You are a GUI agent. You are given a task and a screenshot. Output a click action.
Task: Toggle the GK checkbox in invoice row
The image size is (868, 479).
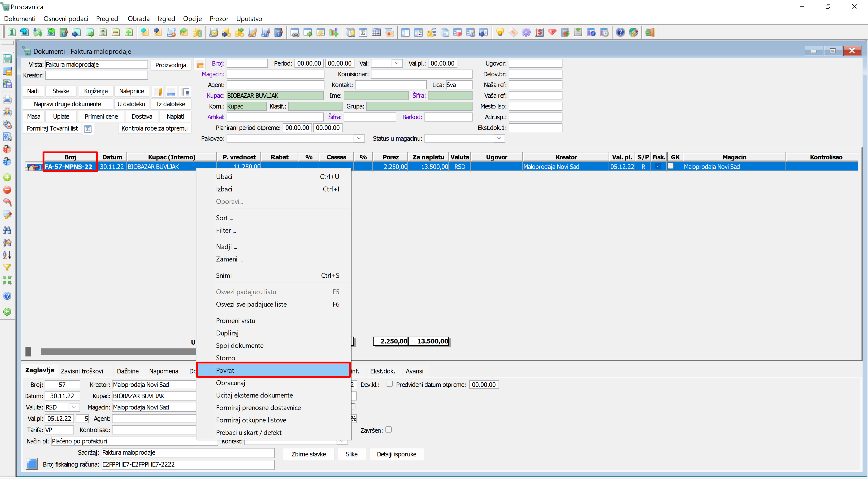(x=671, y=166)
